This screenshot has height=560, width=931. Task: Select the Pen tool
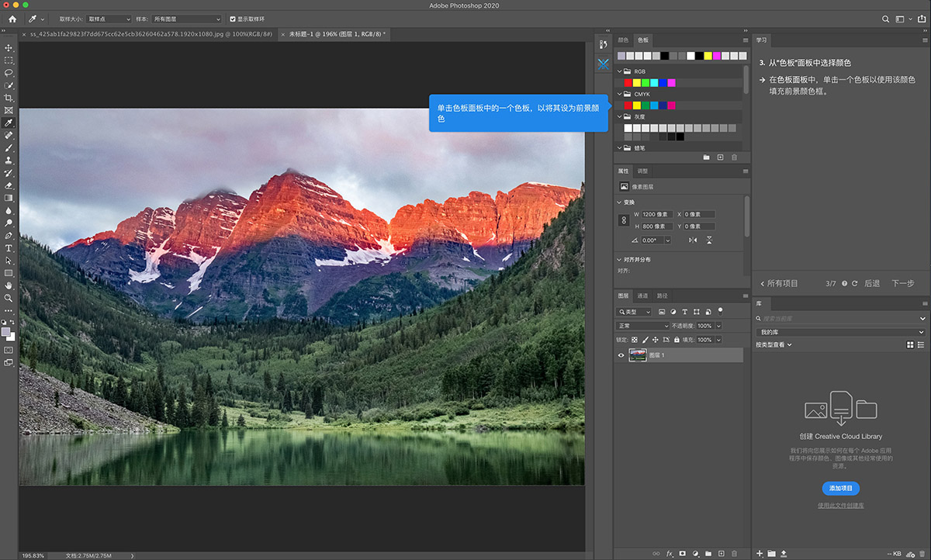(9, 235)
